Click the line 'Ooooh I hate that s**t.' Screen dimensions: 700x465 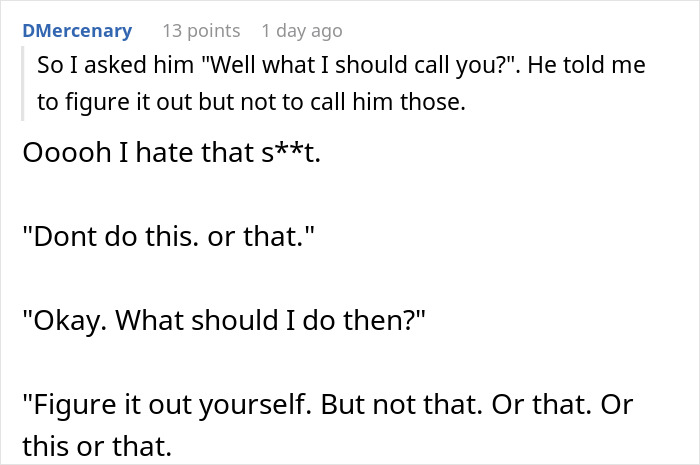(171, 152)
